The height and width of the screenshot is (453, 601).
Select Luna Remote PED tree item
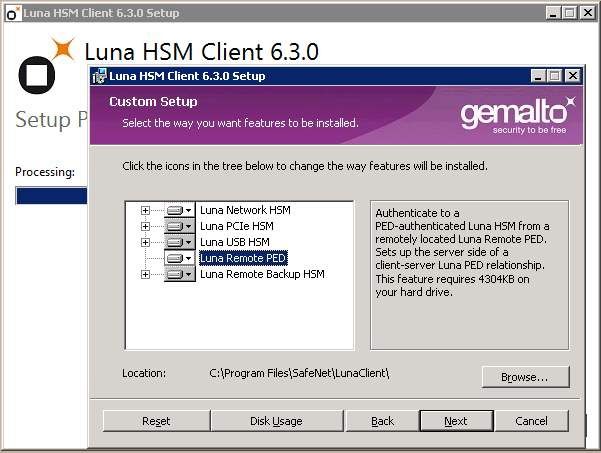[242, 258]
